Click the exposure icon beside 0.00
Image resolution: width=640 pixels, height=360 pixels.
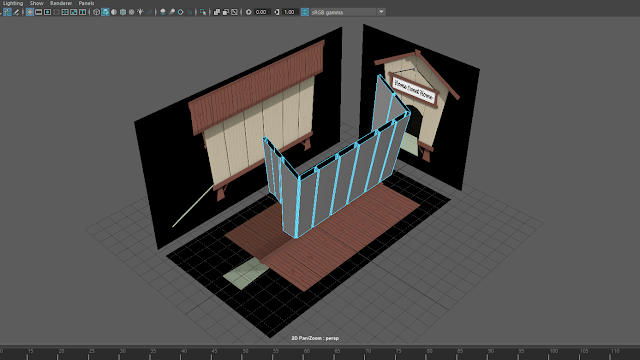pyautogui.click(x=249, y=12)
